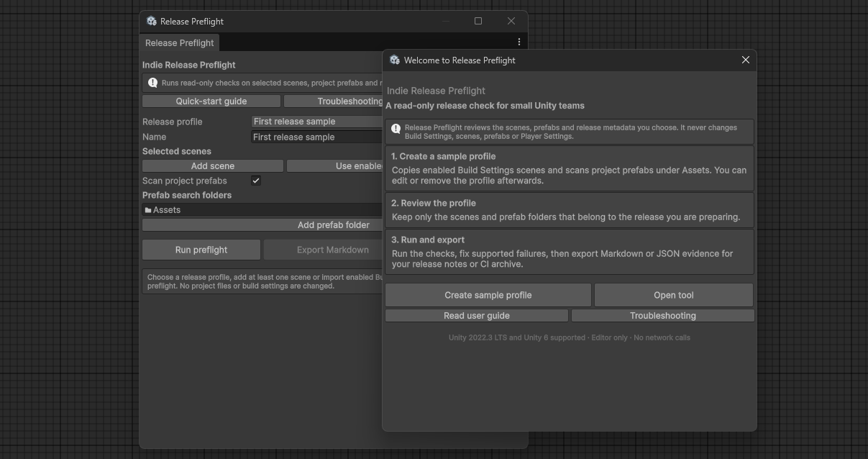The width and height of the screenshot is (868, 459).
Task: Select the Assets prefab folder row
Action: click(262, 210)
